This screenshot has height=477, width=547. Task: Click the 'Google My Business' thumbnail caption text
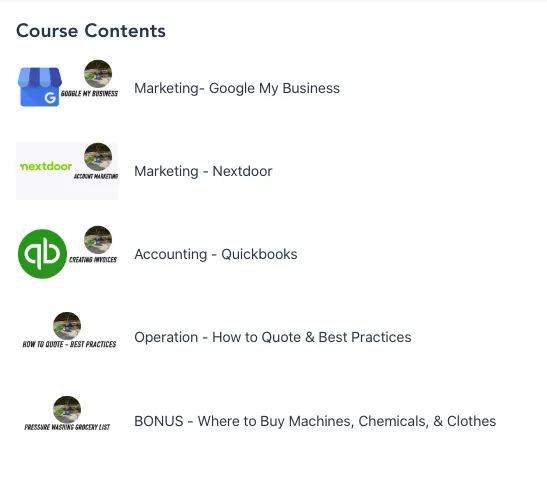point(89,94)
